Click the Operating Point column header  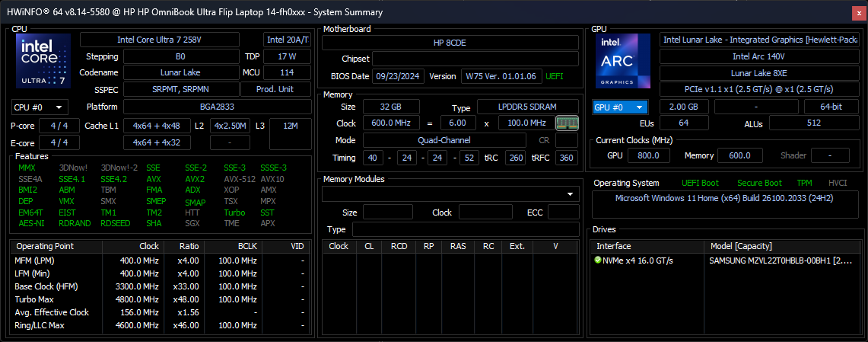(56, 246)
